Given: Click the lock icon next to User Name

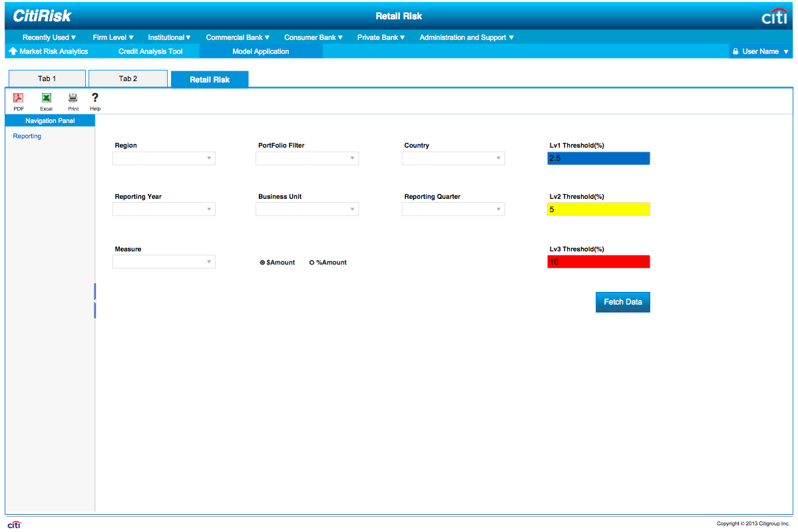Looking at the screenshot, I should (735, 51).
